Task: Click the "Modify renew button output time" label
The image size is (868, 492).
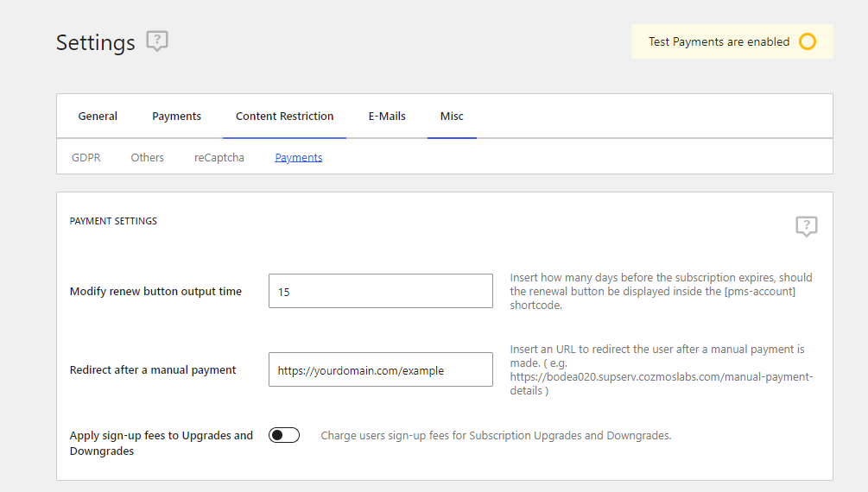Action: [x=155, y=291]
